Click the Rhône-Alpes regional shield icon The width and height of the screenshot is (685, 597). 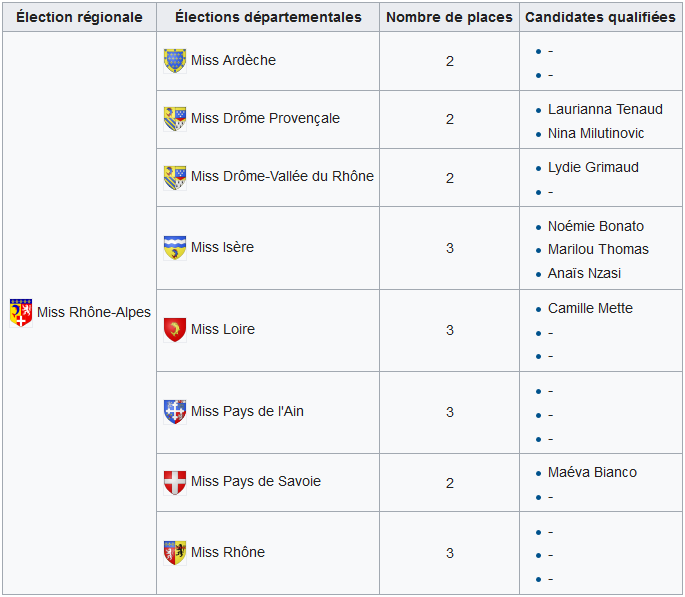pos(21,313)
